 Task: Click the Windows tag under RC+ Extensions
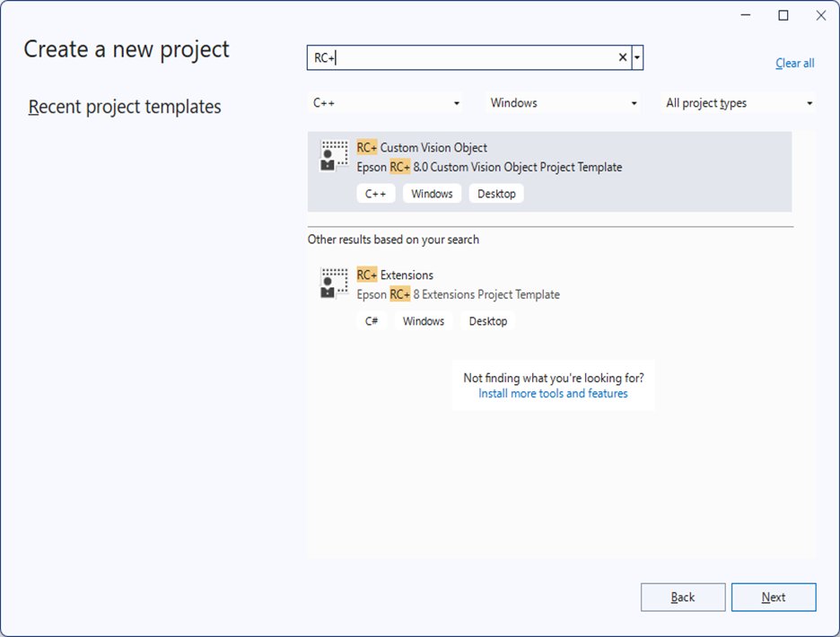[424, 321]
